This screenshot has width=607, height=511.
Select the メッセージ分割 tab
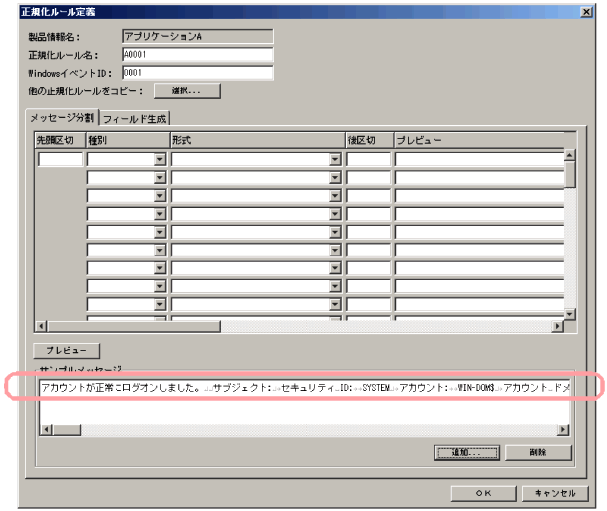pos(63,118)
